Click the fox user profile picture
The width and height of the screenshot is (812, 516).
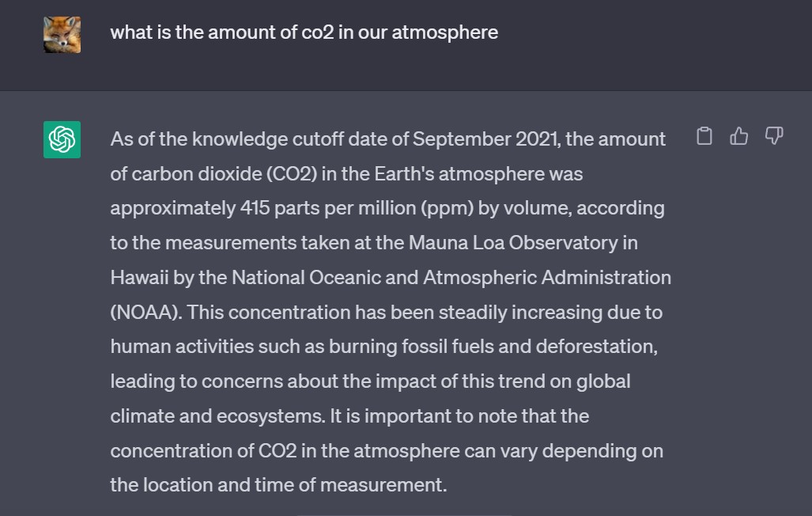[x=62, y=35]
